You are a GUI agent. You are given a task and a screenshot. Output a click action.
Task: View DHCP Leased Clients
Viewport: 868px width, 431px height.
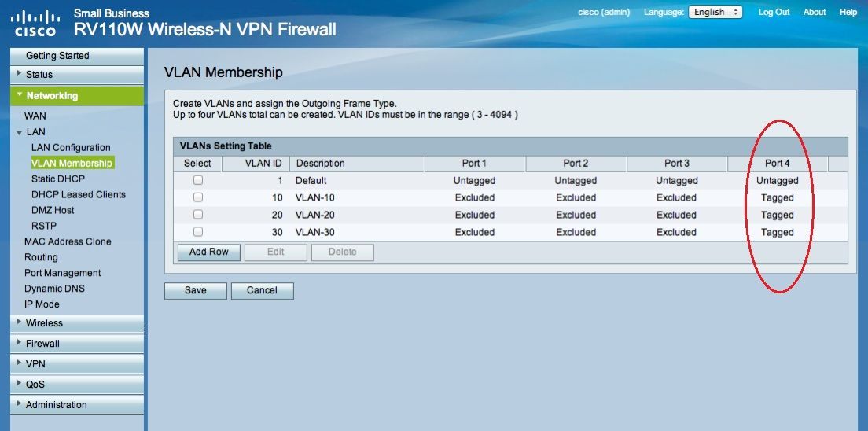(x=79, y=194)
